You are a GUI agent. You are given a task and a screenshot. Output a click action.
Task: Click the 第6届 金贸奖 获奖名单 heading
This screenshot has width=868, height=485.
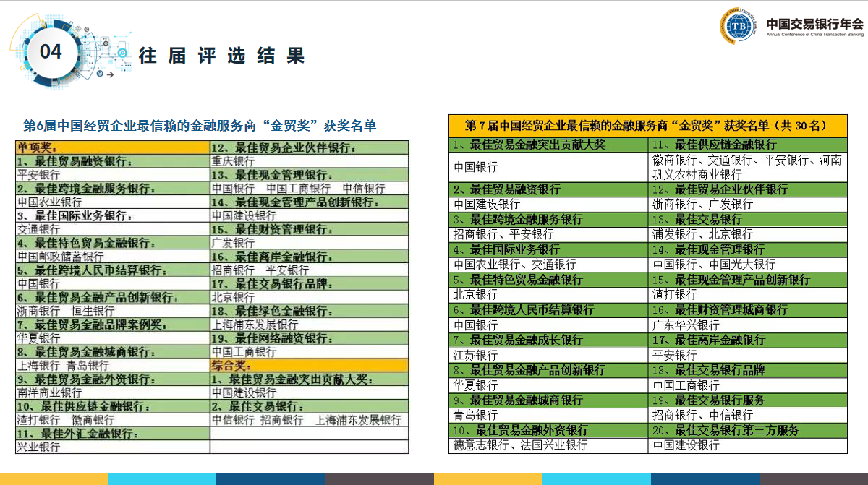(x=200, y=125)
